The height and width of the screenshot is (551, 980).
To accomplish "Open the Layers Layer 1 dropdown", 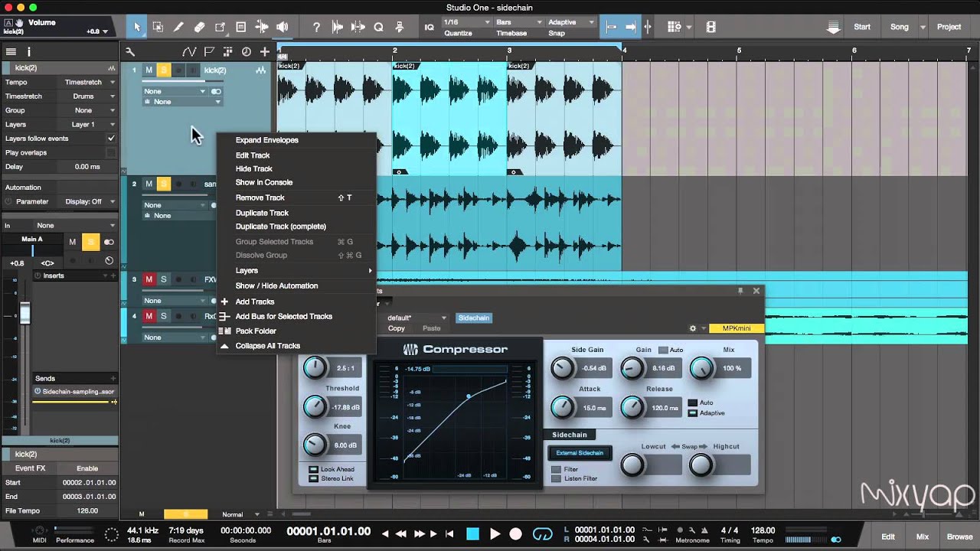I will (x=88, y=124).
